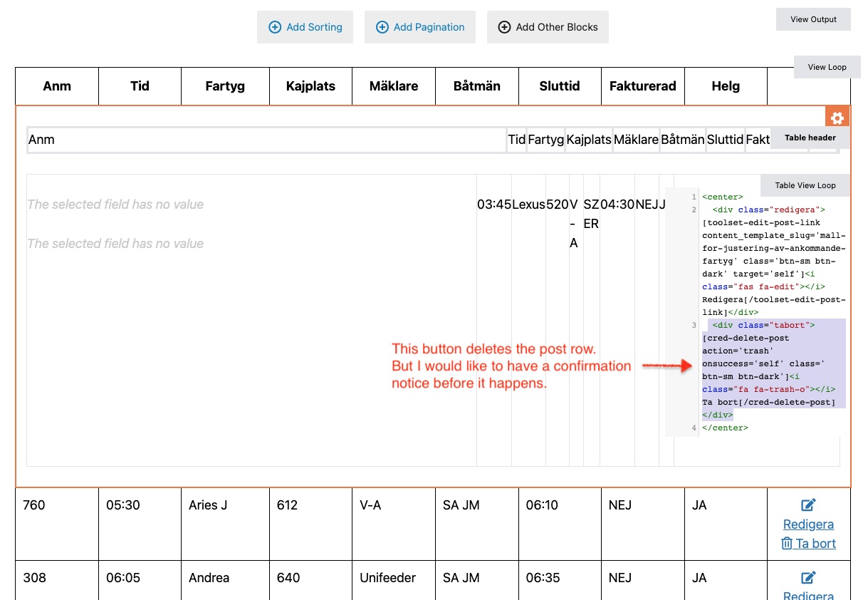Open the View Loop button
Image resolution: width=868 pixels, height=600 pixels.
click(x=827, y=67)
